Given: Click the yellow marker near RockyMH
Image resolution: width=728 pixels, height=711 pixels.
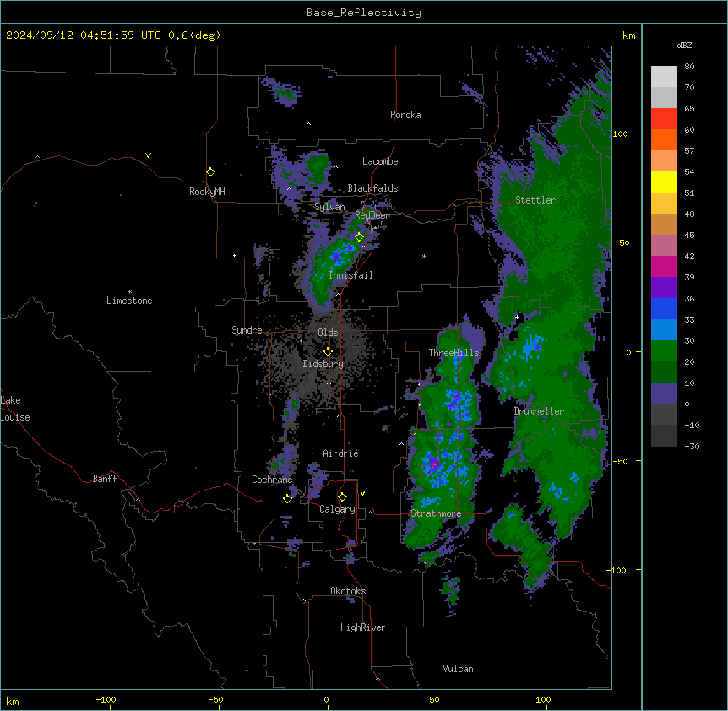Looking at the screenshot, I should [210, 171].
